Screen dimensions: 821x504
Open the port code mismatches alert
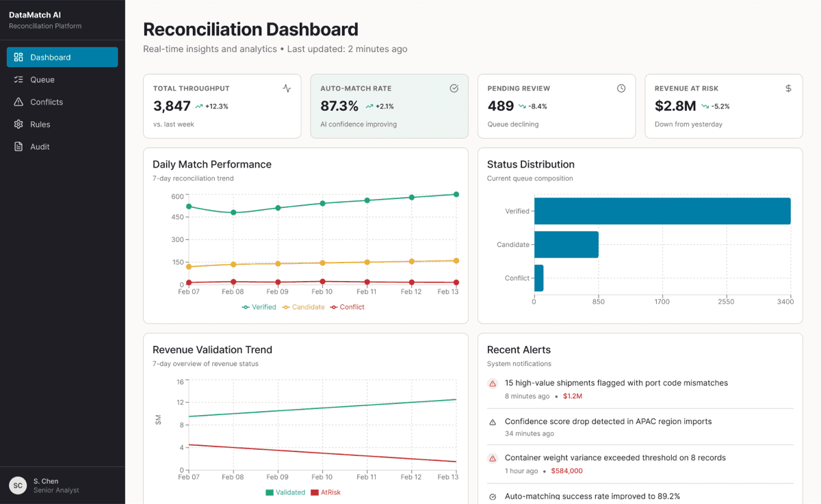click(640, 390)
